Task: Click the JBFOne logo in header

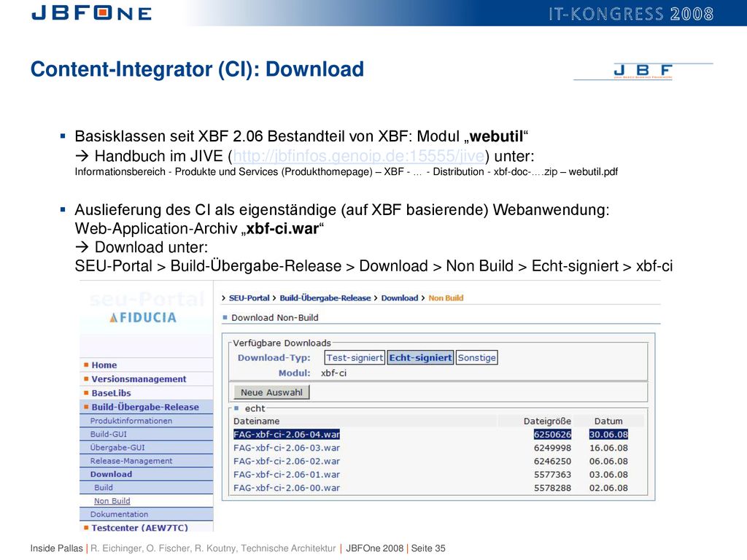Action: click(91, 13)
